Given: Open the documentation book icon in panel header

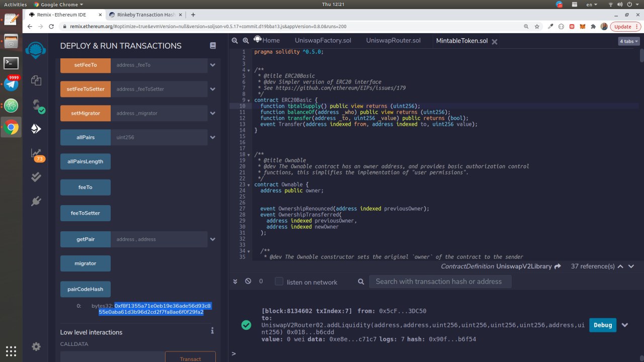Looking at the screenshot, I should [213, 46].
